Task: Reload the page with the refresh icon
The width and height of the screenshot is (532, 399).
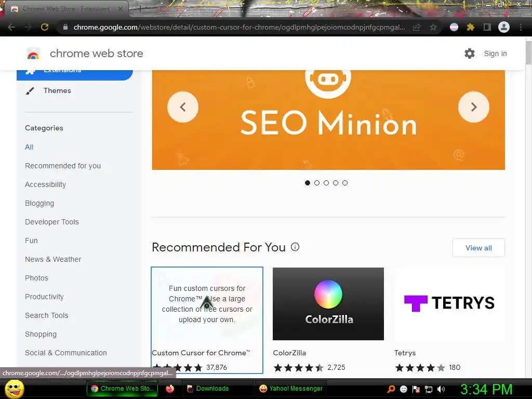Action: (45, 27)
